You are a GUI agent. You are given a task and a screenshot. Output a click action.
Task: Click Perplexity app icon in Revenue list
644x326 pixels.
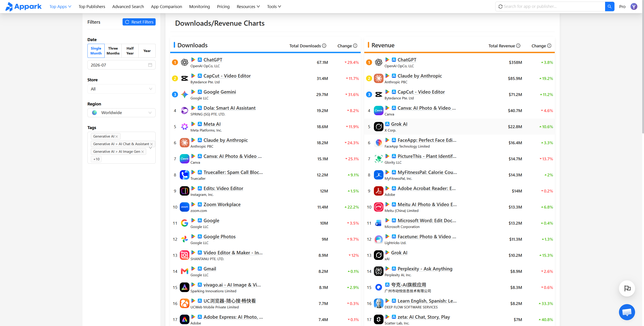tap(379, 271)
